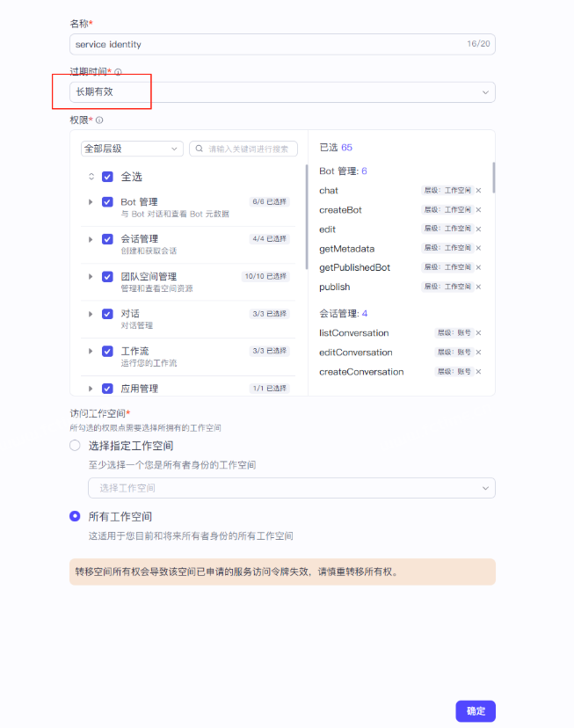The image size is (574, 728).
Task: Click the collapse-all arrows icon beside 全选
Action: click(91, 177)
